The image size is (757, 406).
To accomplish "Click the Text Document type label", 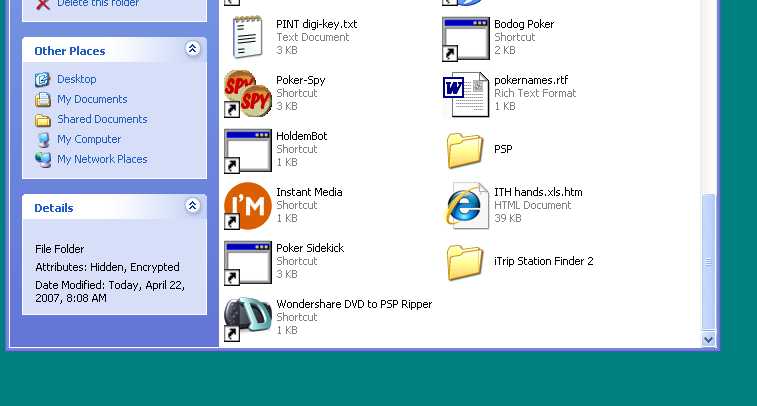I will [x=313, y=37].
